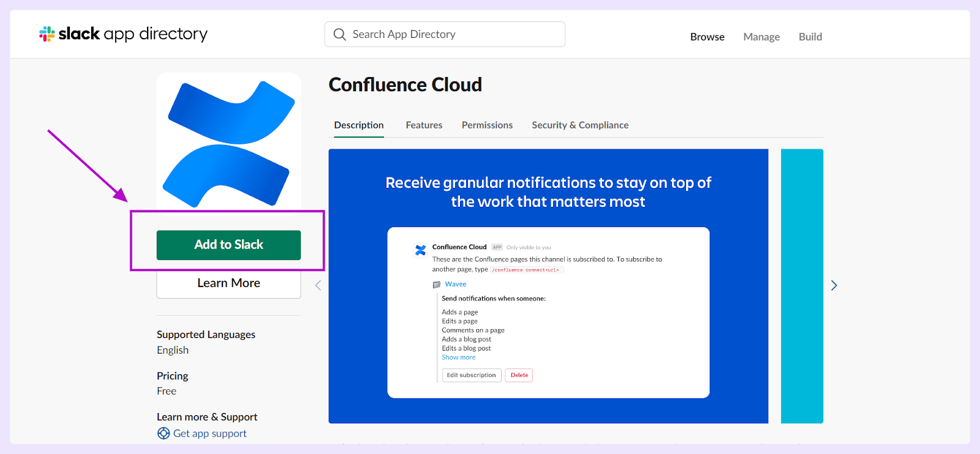Viewport: 980px width, 454px height.
Task: Open the Get app support link
Action: tap(210, 433)
